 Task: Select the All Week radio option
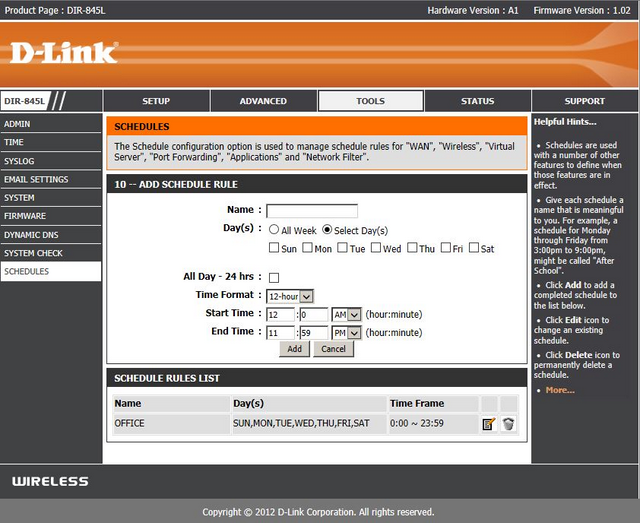pyautogui.click(x=273, y=229)
